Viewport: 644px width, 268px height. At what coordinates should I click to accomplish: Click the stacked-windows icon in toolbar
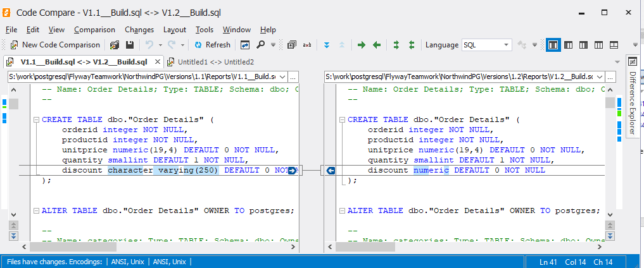click(292, 45)
